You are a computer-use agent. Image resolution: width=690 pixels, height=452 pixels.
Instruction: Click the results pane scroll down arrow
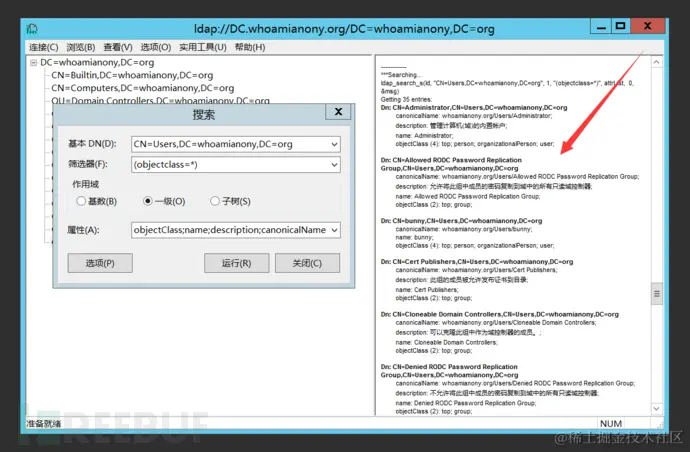657,408
